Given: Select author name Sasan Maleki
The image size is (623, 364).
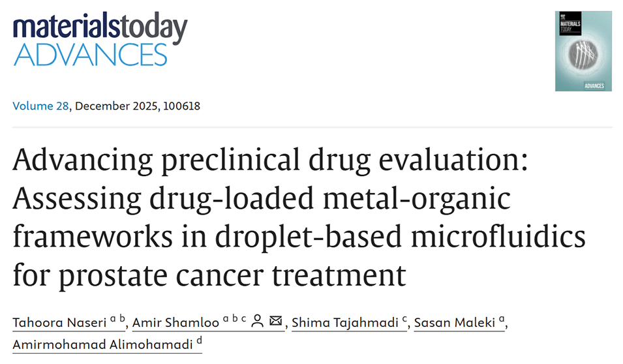Looking at the screenshot, I should [x=449, y=322].
